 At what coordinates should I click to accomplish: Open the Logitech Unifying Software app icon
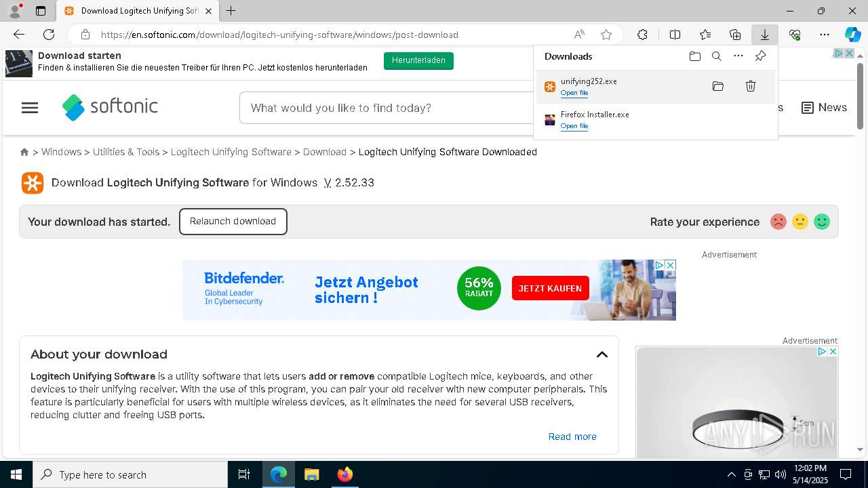(x=33, y=183)
